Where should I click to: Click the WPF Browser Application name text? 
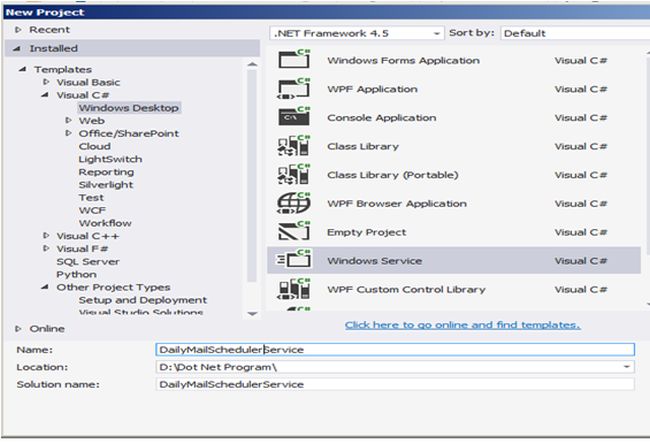(x=397, y=204)
